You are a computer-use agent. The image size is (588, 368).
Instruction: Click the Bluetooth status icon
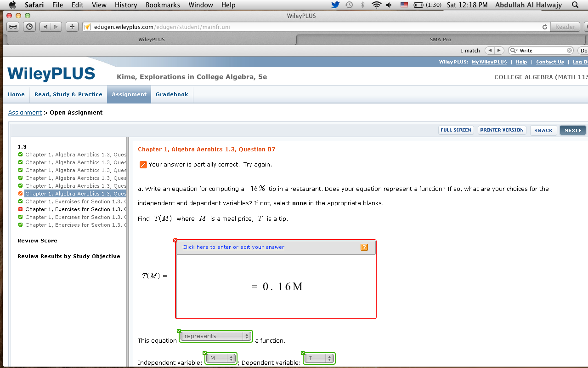pyautogui.click(x=362, y=5)
